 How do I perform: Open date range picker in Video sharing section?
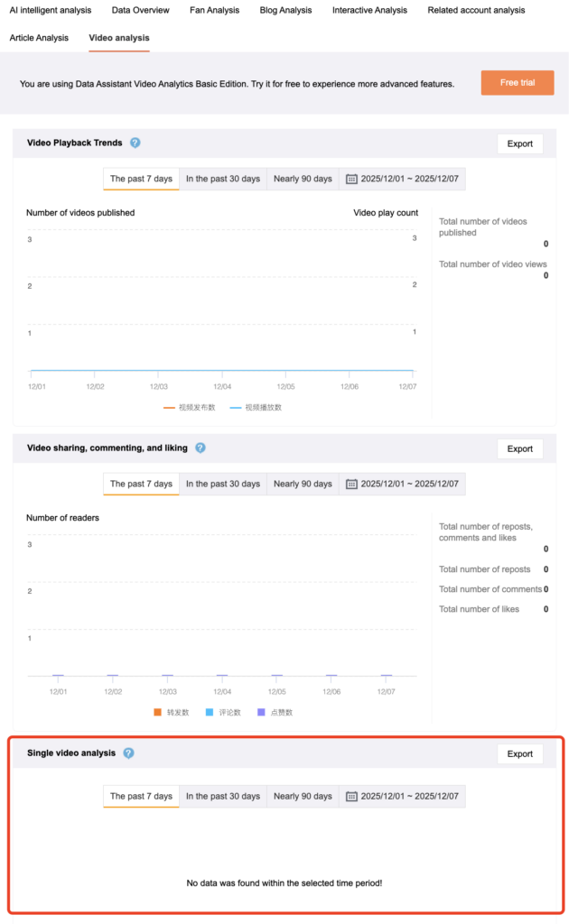[x=410, y=484]
